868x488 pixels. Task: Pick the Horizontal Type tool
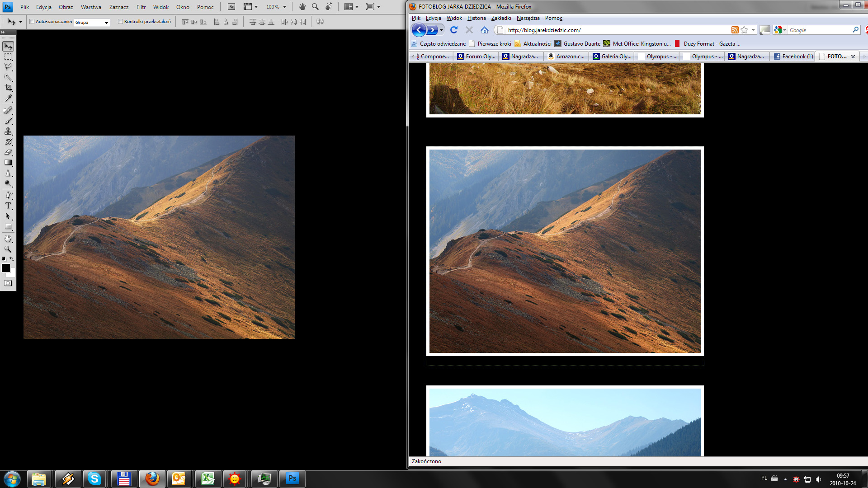pyautogui.click(x=8, y=206)
